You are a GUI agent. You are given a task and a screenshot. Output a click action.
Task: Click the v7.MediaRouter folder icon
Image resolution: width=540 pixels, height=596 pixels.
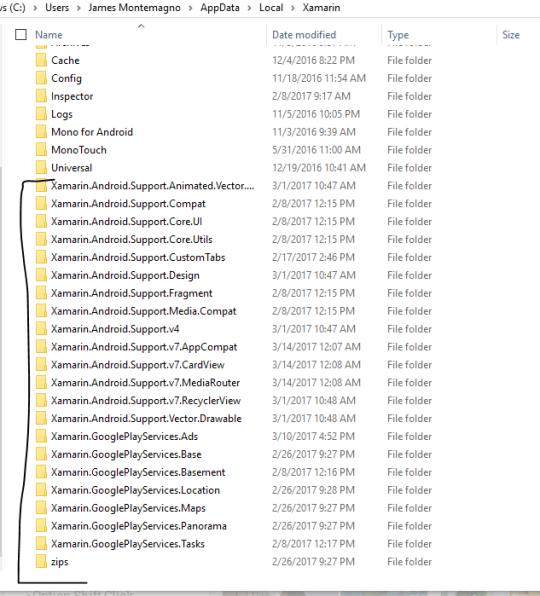[x=41, y=382]
